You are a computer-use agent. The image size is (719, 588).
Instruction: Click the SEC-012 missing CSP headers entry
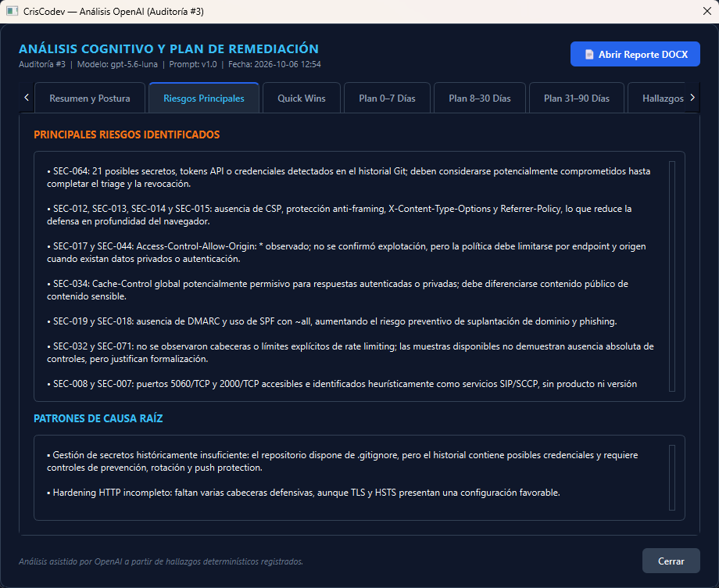tap(339, 215)
